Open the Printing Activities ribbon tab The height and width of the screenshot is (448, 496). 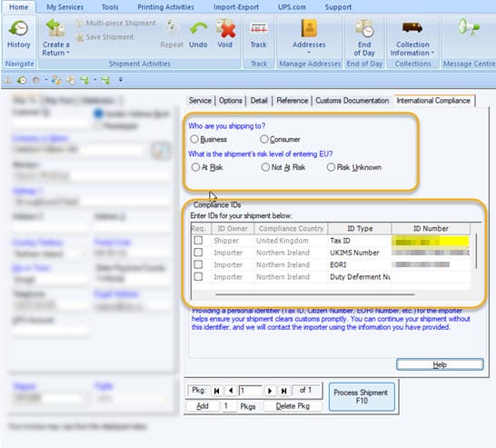[x=165, y=7]
